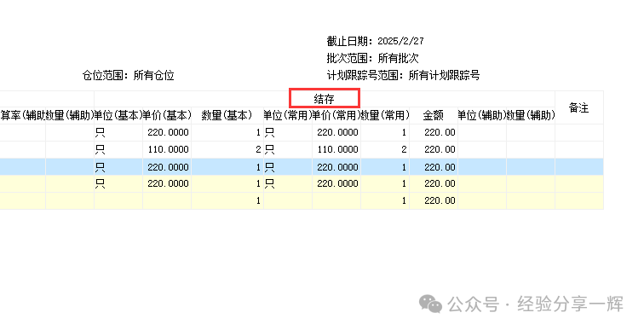This screenshot has width=644, height=330.
Task: Select the 备注 column header
Action: pyautogui.click(x=579, y=107)
